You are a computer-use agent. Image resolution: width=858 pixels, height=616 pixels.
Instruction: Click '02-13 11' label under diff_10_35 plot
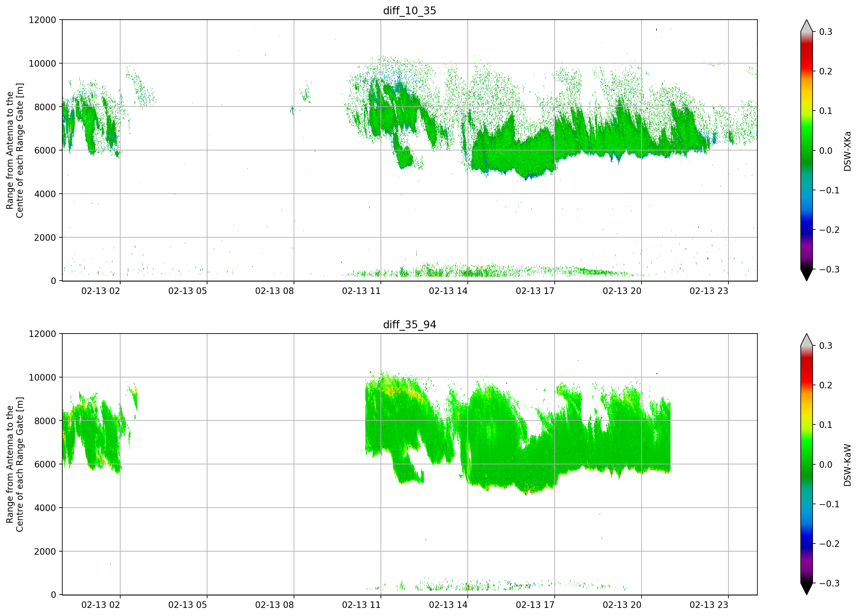[361, 291]
